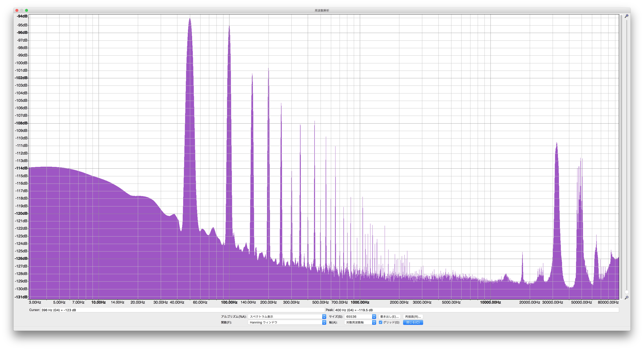This screenshot has width=644, height=350.
Task: Click the zoom-in magnifier icon
Action: click(x=627, y=16)
